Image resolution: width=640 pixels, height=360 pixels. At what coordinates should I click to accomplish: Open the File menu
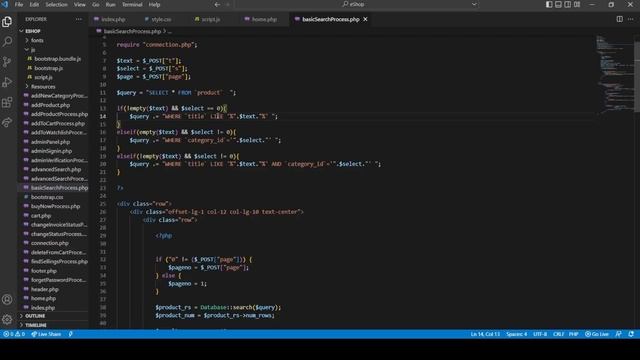click(x=19, y=4)
